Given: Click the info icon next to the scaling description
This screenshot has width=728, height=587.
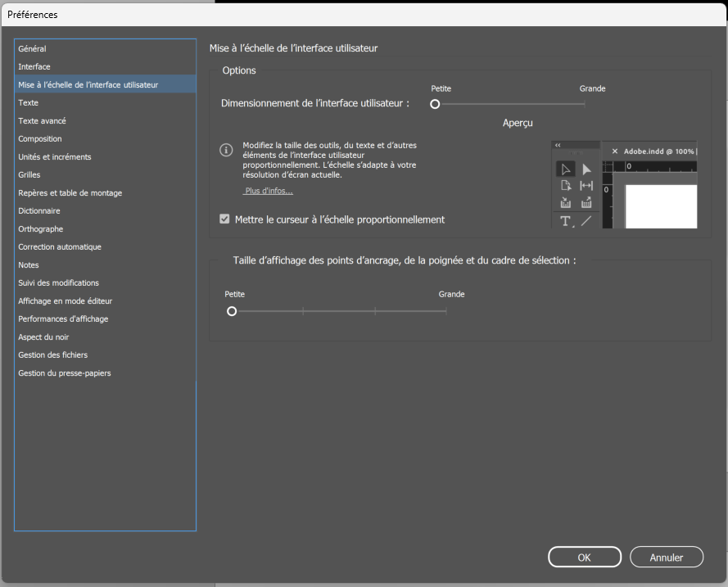Looking at the screenshot, I should (x=226, y=148).
